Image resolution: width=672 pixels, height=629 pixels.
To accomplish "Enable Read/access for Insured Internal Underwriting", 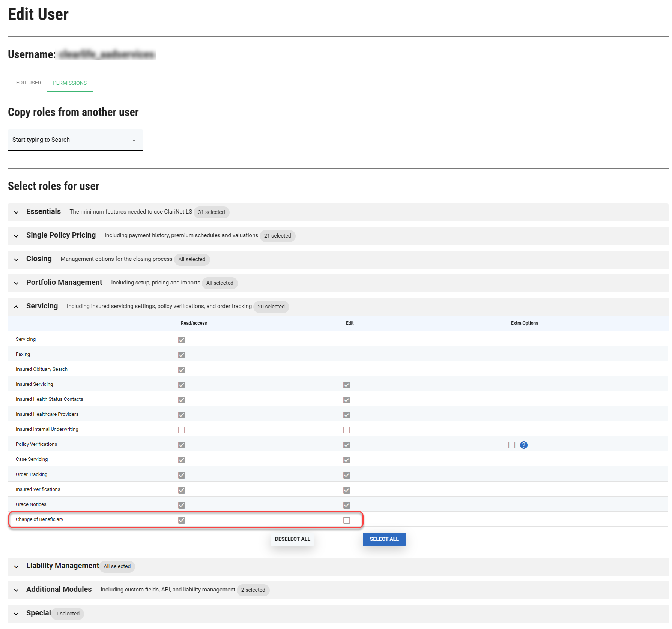I will click(182, 430).
